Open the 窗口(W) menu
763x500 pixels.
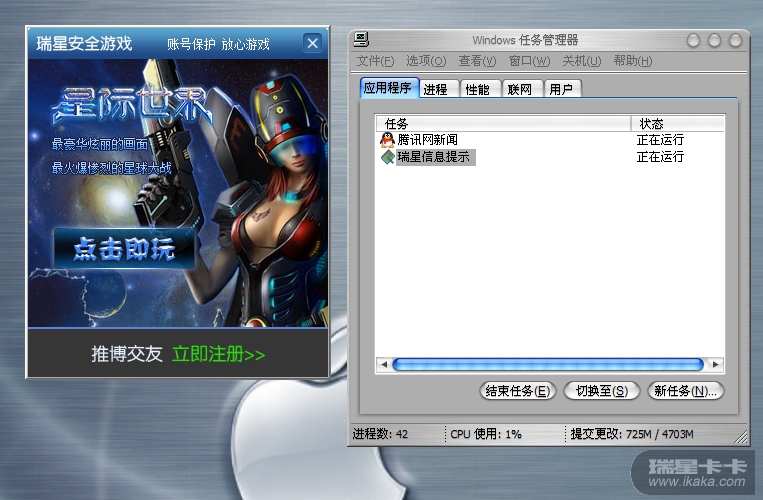tap(529, 61)
